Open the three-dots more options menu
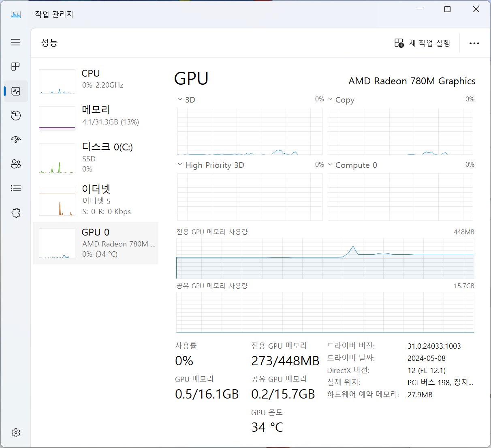Screen dimensions: 491x448 pyautogui.click(x=474, y=43)
